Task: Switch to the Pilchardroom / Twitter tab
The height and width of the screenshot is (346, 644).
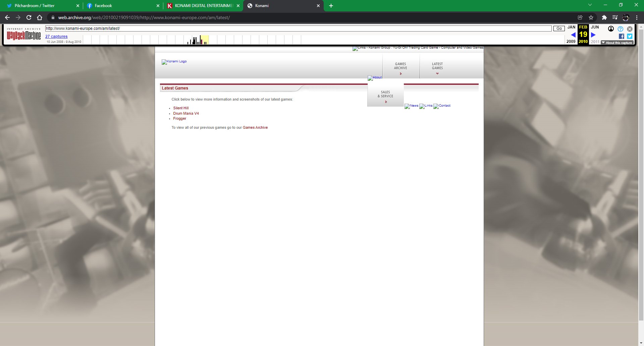Action: pyautogui.click(x=35, y=6)
